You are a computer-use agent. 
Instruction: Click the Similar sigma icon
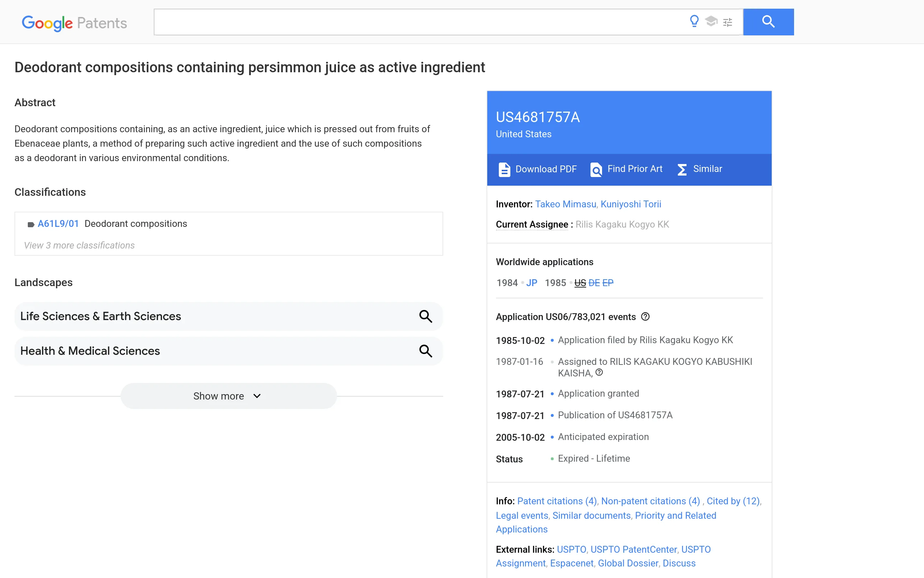click(x=682, y=169)
